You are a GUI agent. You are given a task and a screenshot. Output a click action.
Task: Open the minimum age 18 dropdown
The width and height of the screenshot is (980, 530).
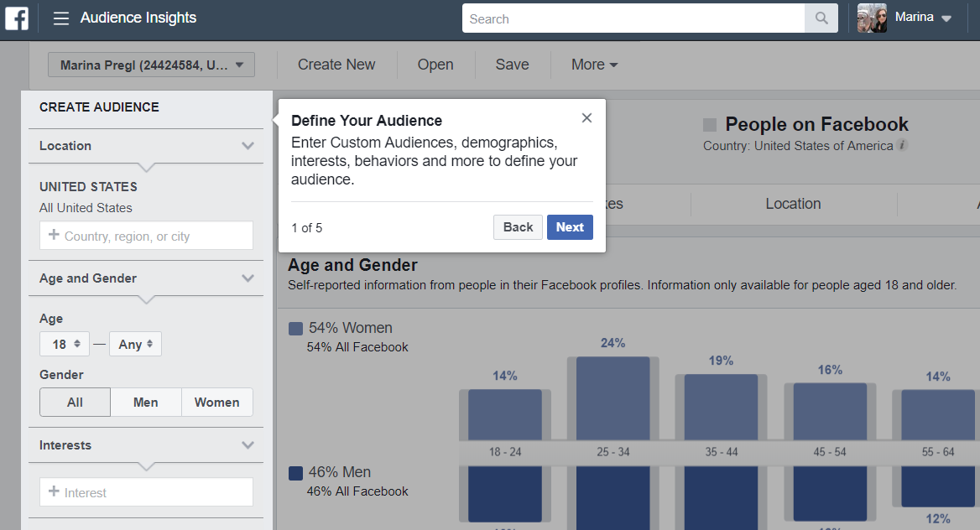click(65, 344)
